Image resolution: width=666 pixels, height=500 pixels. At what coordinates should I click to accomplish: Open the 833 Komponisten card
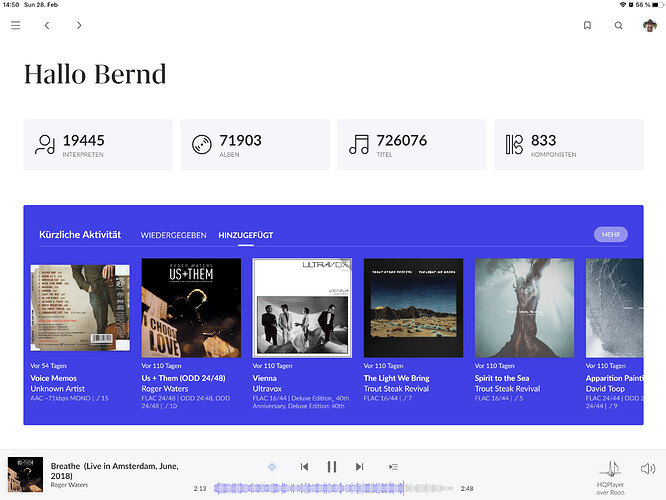(x=569, y=144)
